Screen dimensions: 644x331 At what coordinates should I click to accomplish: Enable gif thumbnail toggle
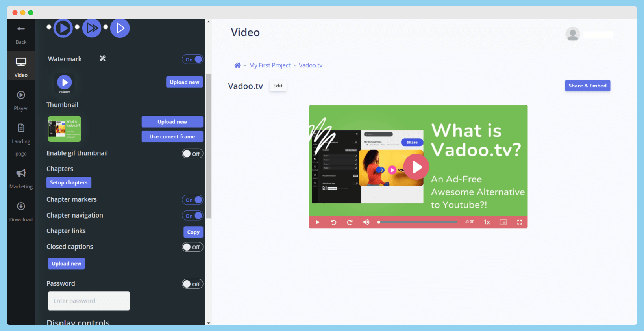coord(192,154)
